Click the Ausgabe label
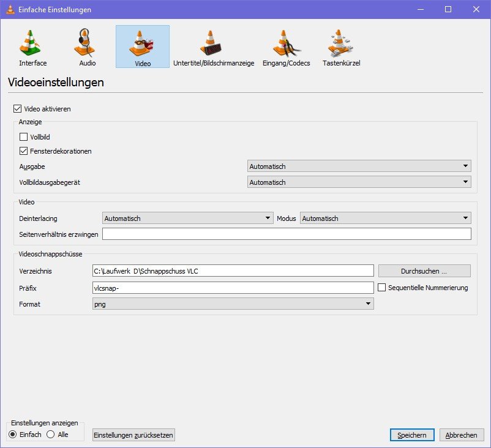This screenshot has height=448, width=491. (32, 166)
